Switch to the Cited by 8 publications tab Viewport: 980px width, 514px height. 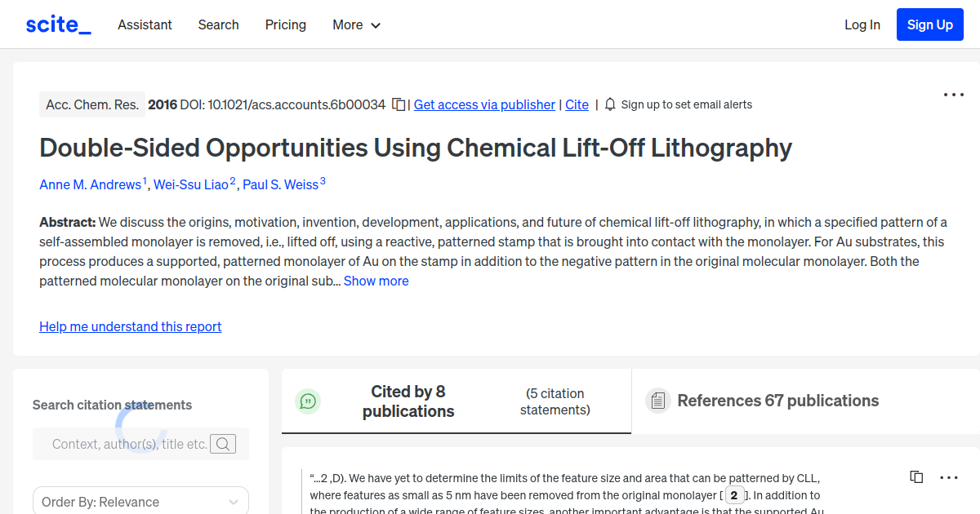(x=408, y=401)
